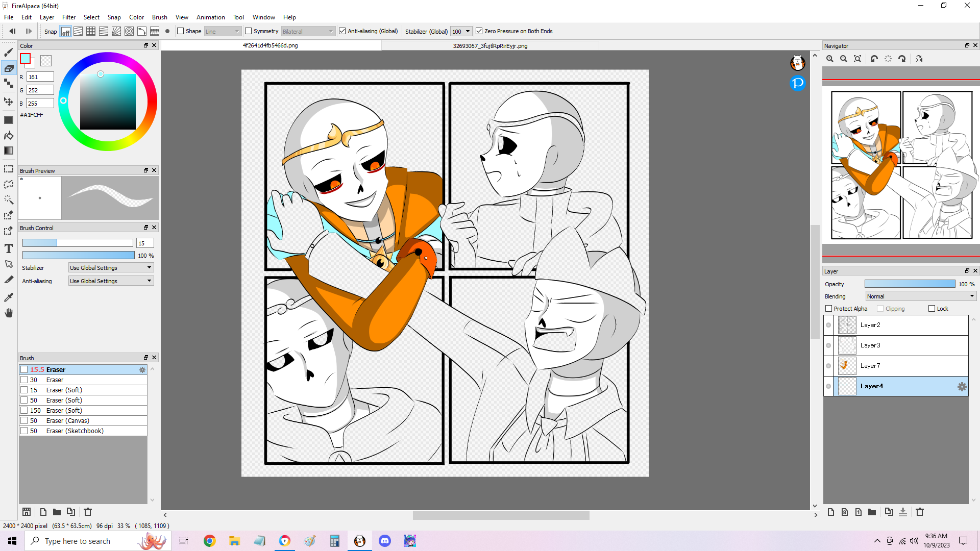Switch to the 32693067_3fujtlRpRirEyjr.png tab

[490, 46]
